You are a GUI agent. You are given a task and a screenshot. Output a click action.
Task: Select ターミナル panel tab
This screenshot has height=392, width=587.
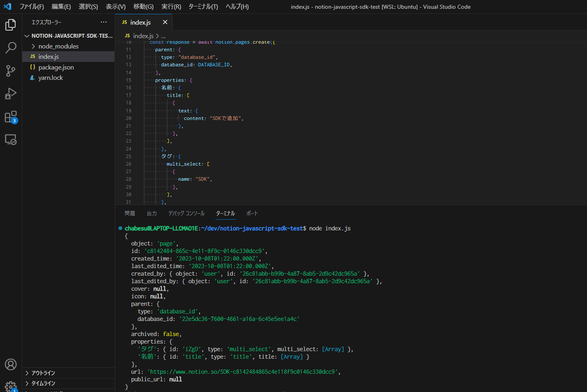point(226,214)
